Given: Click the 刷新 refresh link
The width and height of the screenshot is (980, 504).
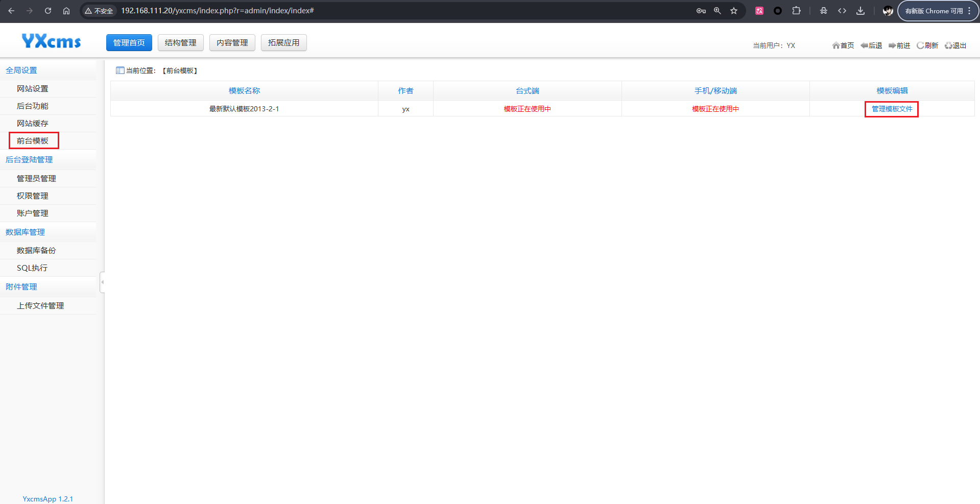Looking at the screenshot, I should (927, 45).
